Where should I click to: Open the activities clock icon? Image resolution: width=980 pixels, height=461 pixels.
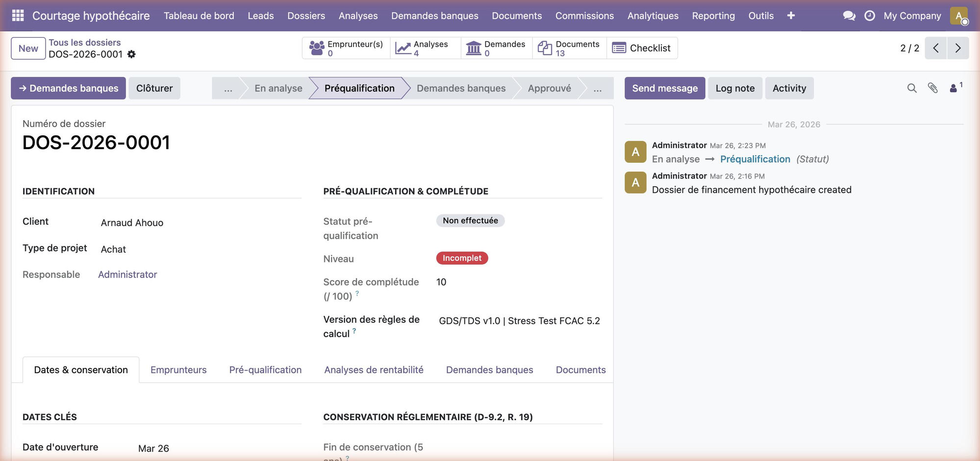click(870, 16)
